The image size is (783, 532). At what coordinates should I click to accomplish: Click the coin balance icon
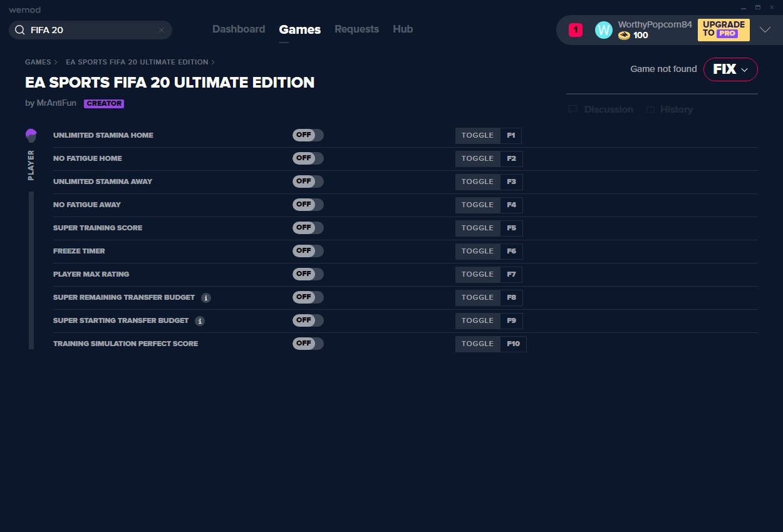click(x=624, y=36)
